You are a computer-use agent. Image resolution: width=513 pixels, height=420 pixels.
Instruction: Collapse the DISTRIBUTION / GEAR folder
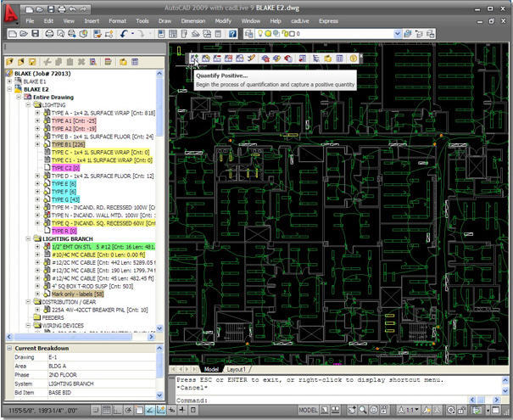tap(29, 302)
